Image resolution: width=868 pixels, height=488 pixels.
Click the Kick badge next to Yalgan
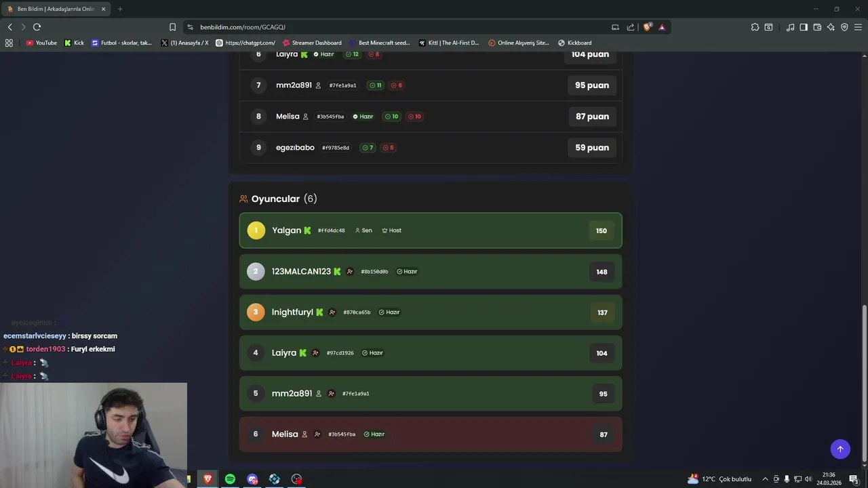[307, 230]
